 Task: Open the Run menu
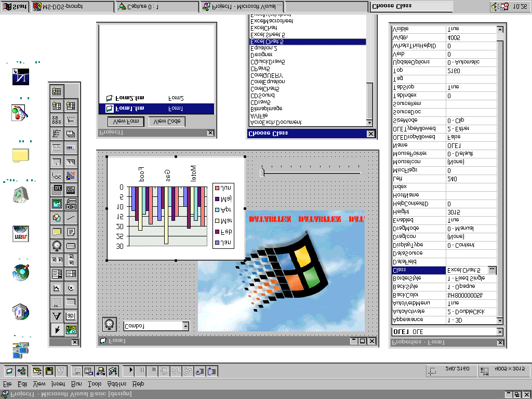[76, 384]
